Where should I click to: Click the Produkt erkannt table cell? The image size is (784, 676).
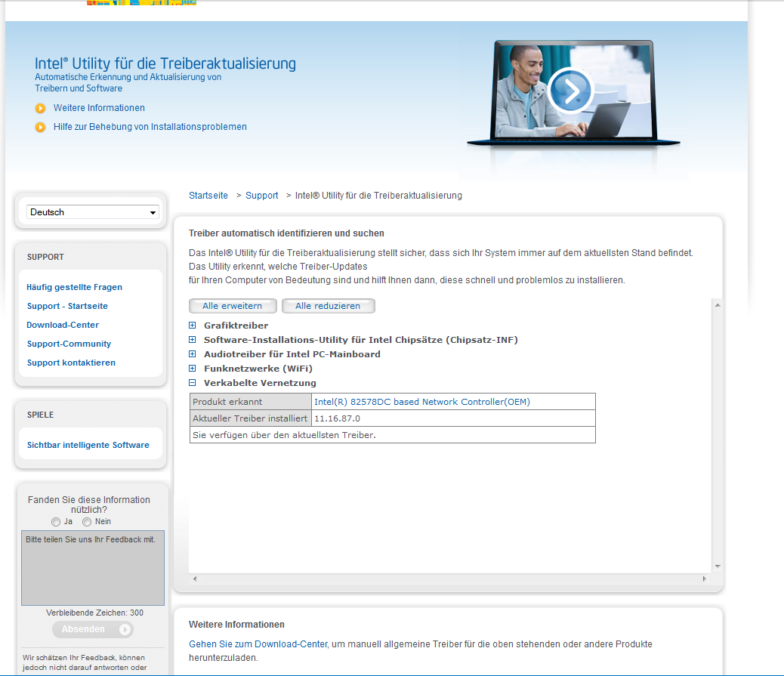click(x=251, y=402)
